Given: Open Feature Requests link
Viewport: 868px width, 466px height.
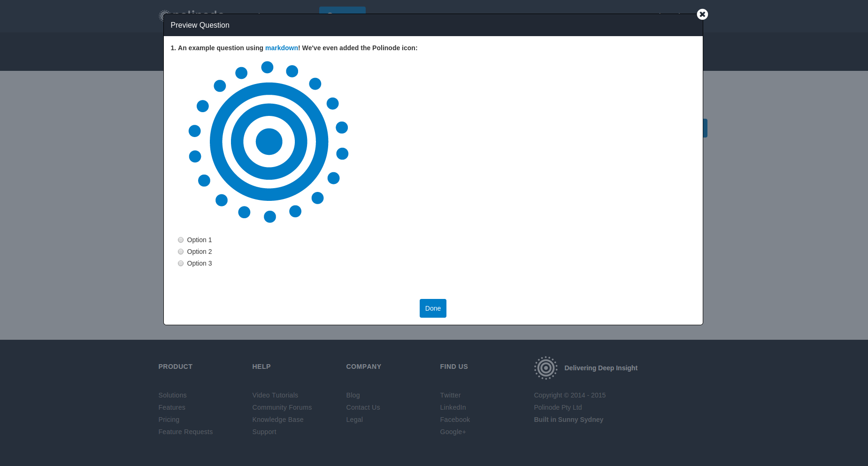Looking at the screenshot, I should pos(185,432).
